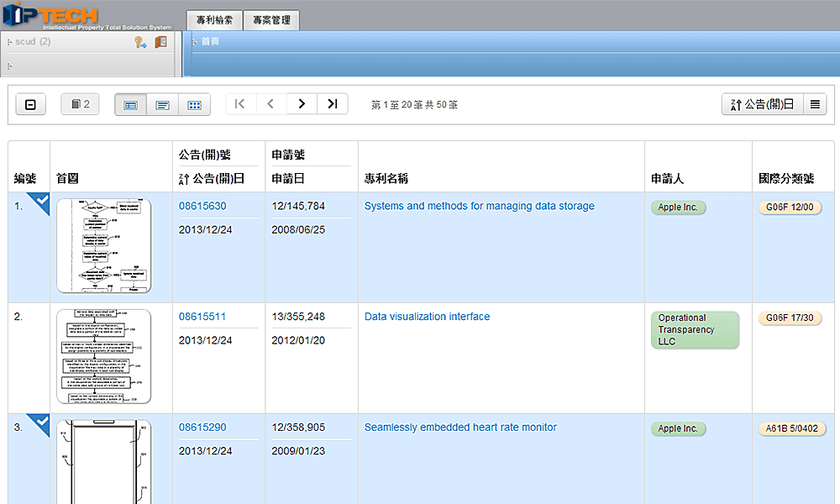This screenshot has height=504, width=840.
Task: Click the door logout icon
Action: [x=160, y=42]
